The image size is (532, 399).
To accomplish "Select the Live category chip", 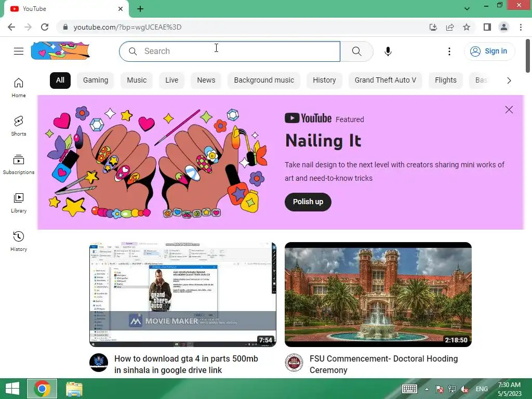I will 171,81.
